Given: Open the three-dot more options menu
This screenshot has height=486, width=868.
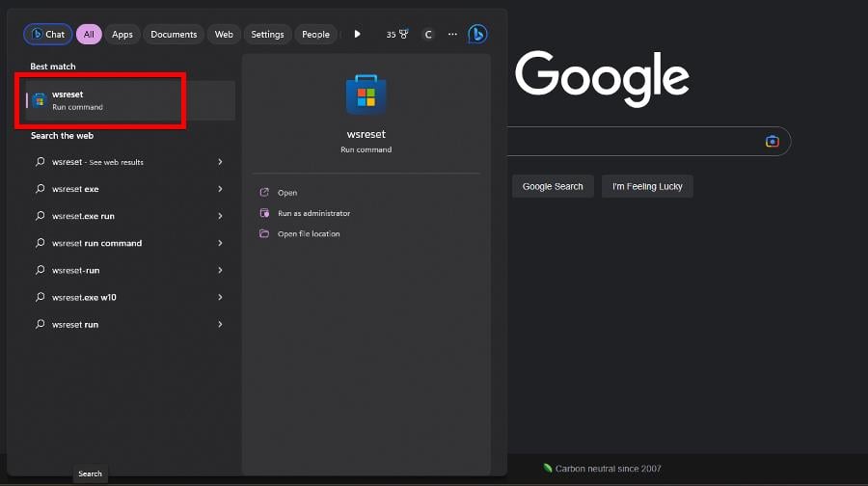Looking at the screenshot, I should 452,35.
